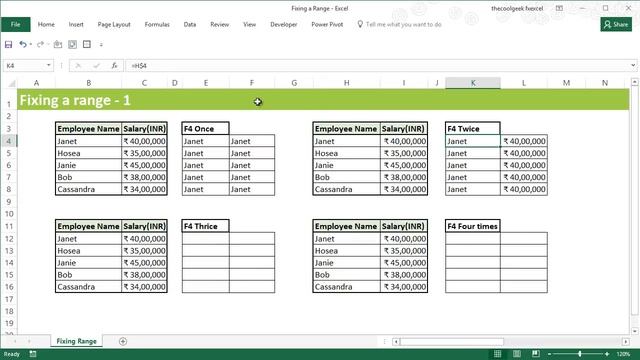Switch to the Review ribbon tab
The height and width of the screenshot is (360, 640).
(x=220, y=24)
